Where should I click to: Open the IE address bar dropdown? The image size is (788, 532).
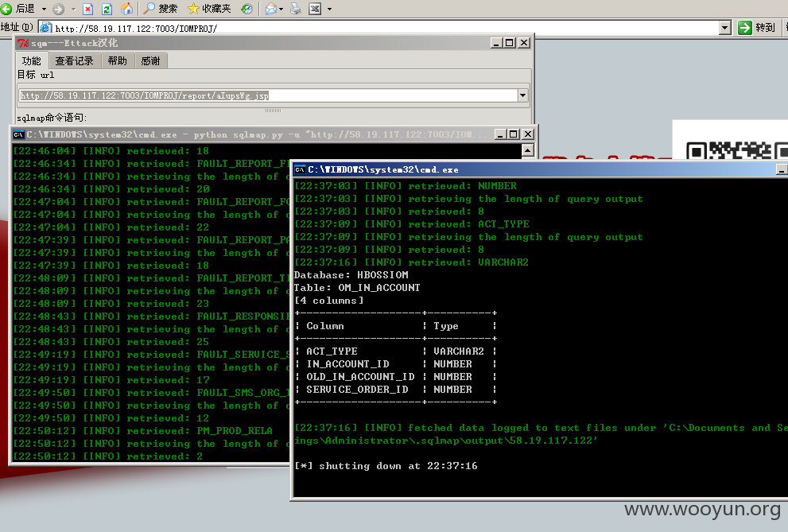[724, 28]
